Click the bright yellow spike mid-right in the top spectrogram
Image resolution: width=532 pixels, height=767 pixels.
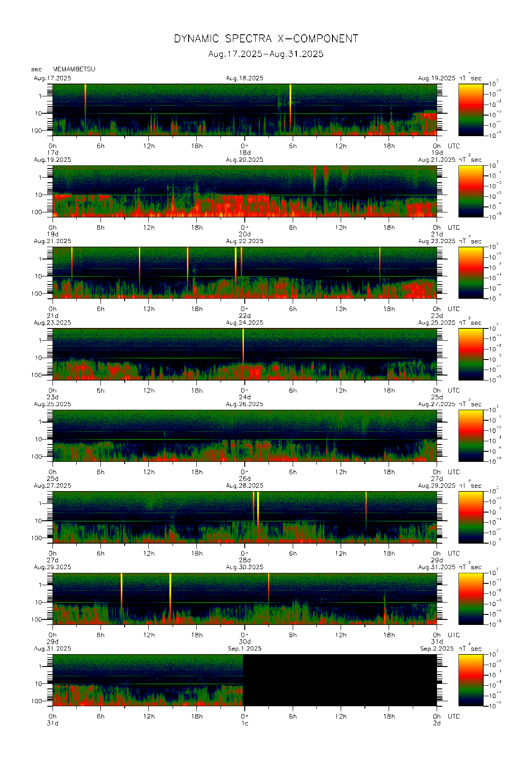tap(290, 98)
